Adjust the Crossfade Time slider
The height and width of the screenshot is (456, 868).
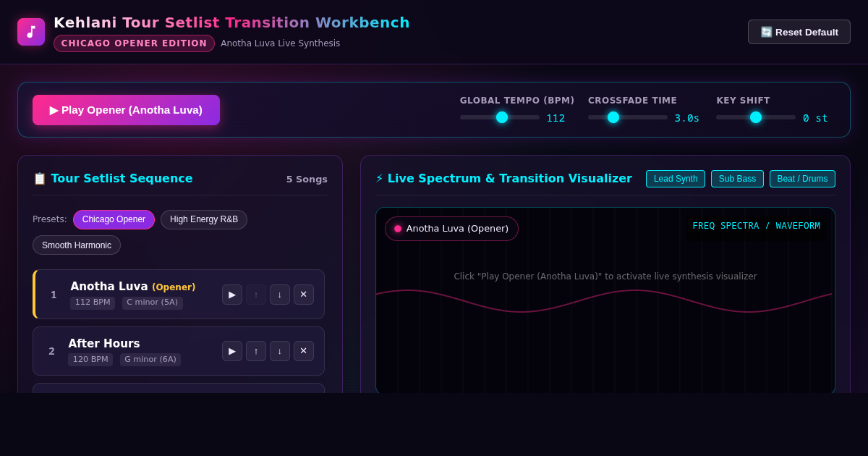click(628, 117)
